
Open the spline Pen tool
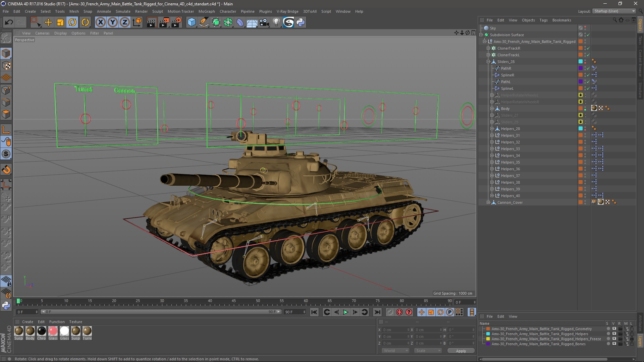(204, 22)
